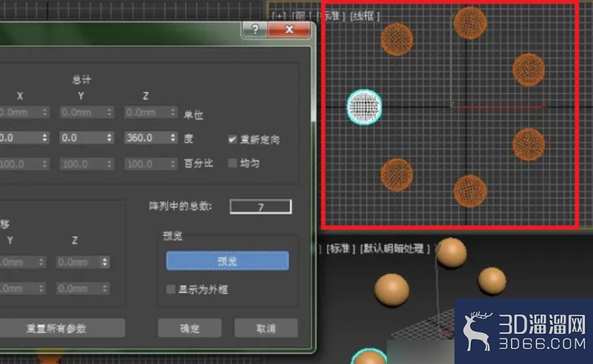Focus the 阵列中的总数 count field showing 7
Image resolution: width=593 pixels, height=364 pixels.
pos(260,206)
